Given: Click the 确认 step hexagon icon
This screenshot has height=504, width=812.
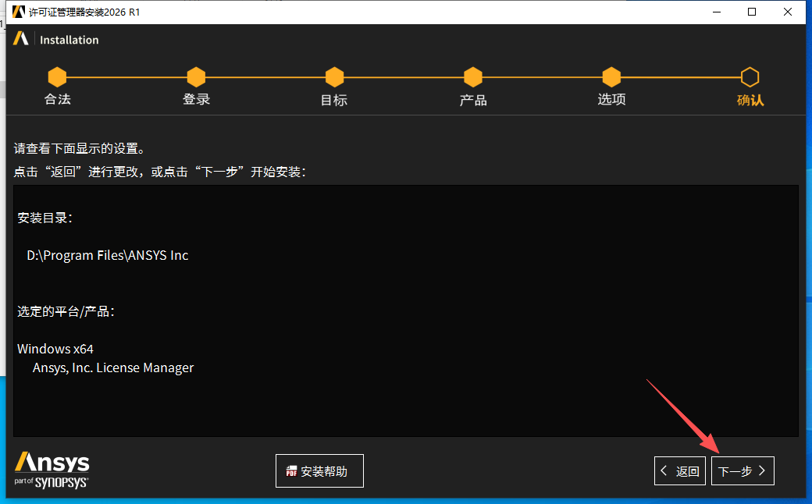Looking at the screenshot, I should tap(750, 77).
